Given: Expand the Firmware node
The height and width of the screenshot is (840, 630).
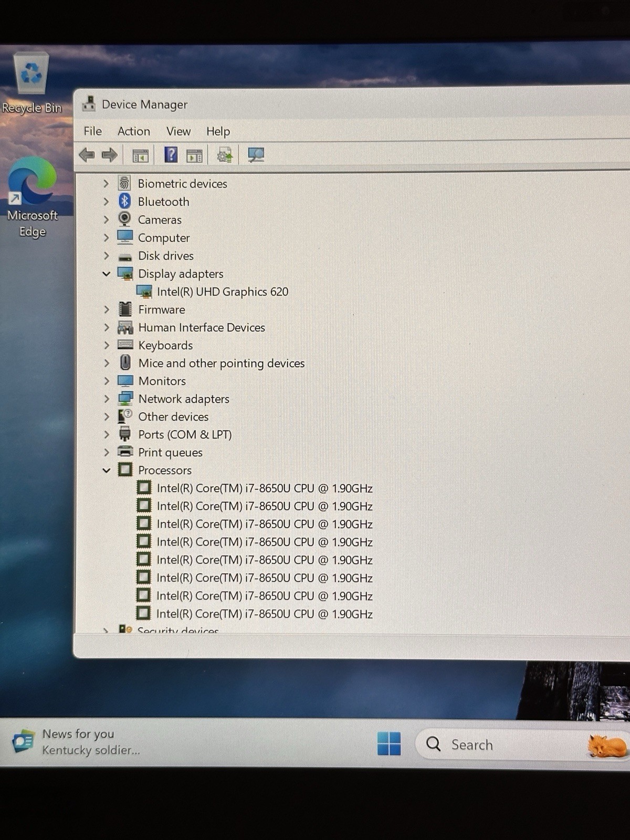Looking at the screenshot, I should 106,310.
